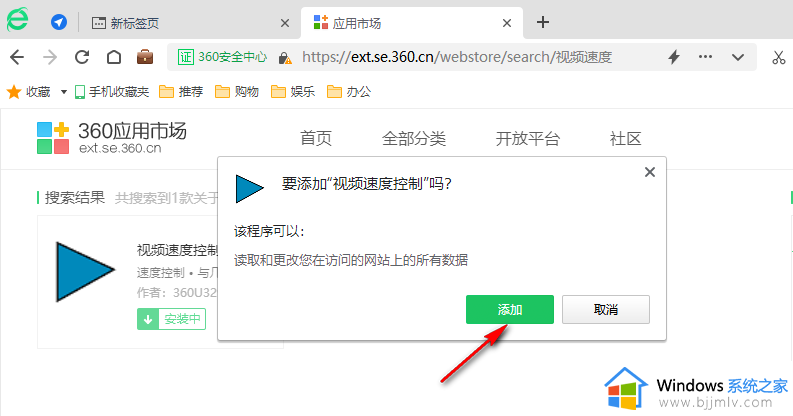Click the 取消 button in dialog

[x=606, y=309]
